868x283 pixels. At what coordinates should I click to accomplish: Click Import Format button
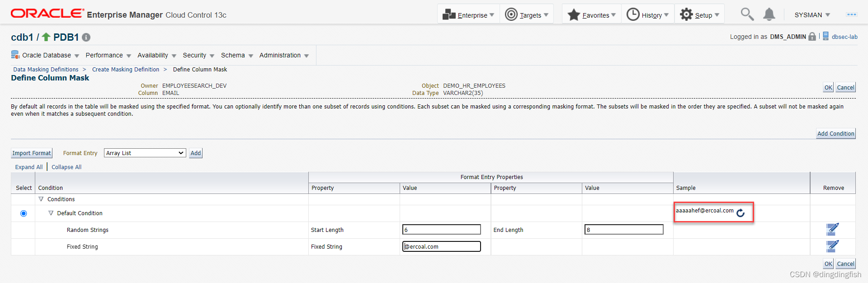point(32,153)
